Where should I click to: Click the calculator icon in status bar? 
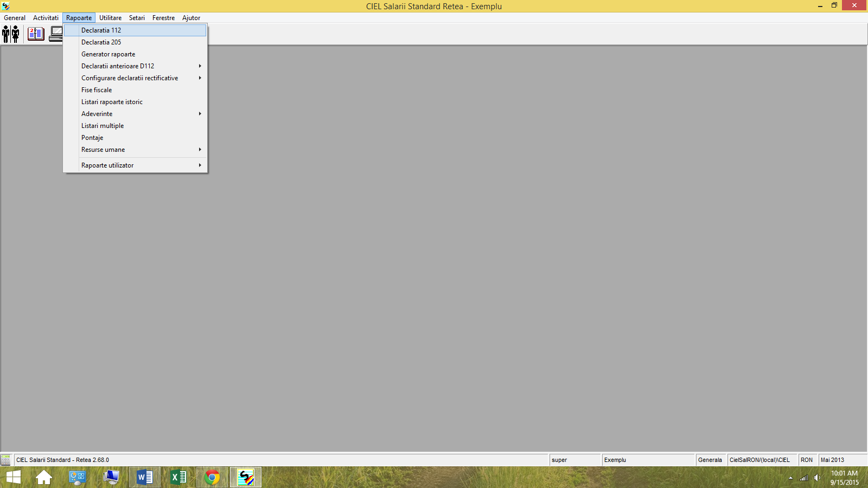pyautogui.click(x=5, y=460)
